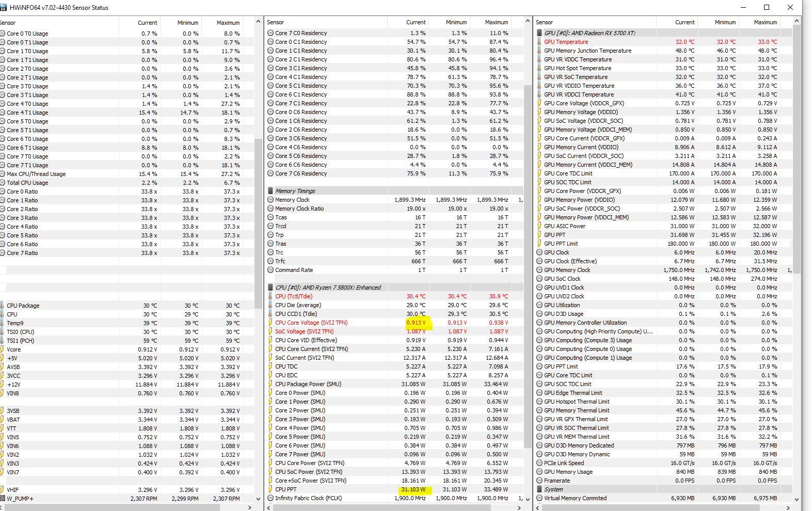
Task: Select the CPU EDC row
Action: point(394,375)
